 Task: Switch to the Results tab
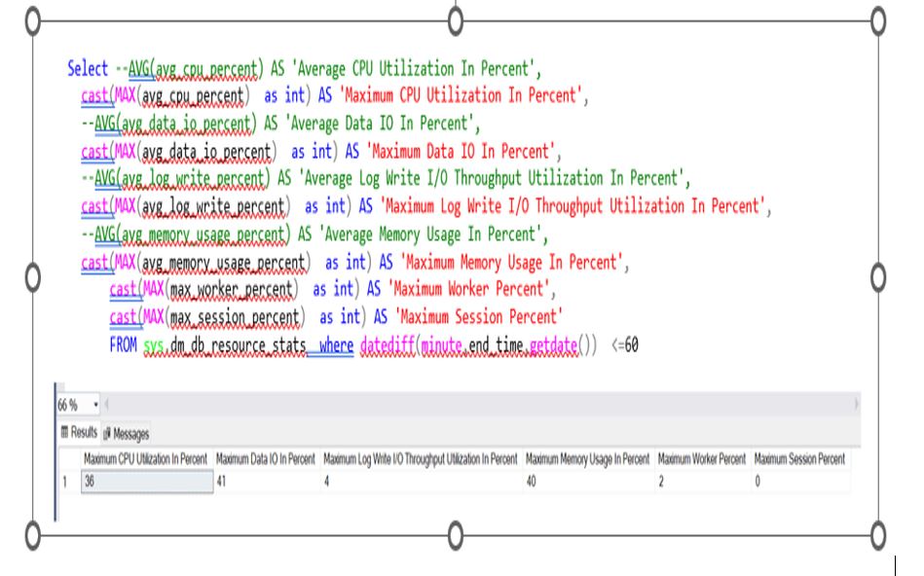79,433
